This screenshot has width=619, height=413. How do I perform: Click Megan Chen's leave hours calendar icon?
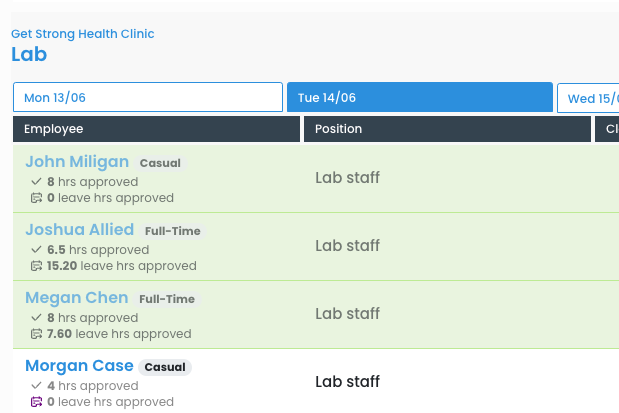[x=36, y=334]
